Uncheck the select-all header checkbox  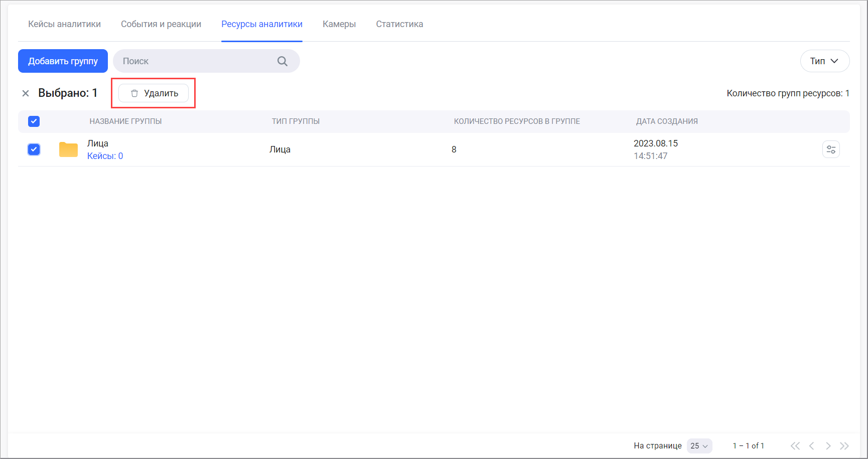click(x=34, y=121)
